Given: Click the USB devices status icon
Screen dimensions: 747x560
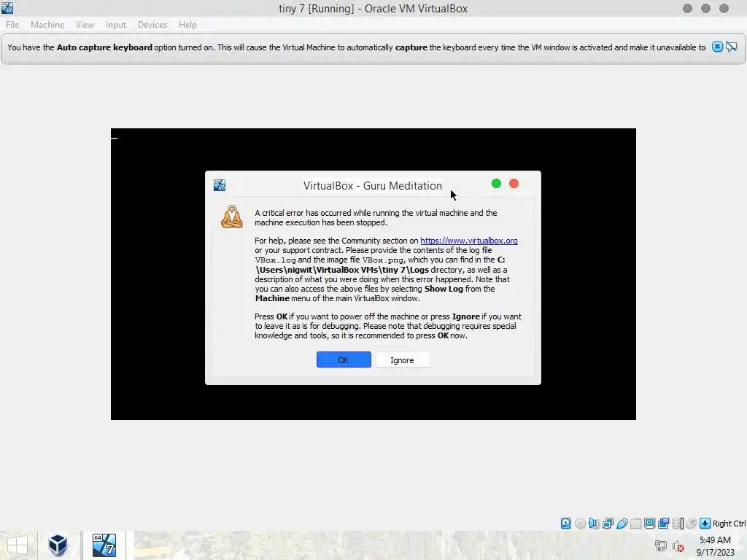Looking at the screenshot, I should pos(622,524).
